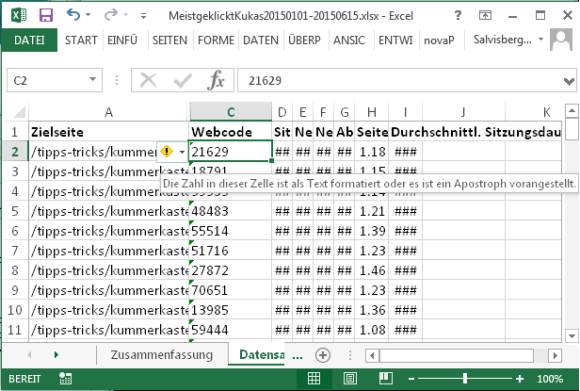Select column C header
Screen dimensions: 580x391
tap(231, 112)
